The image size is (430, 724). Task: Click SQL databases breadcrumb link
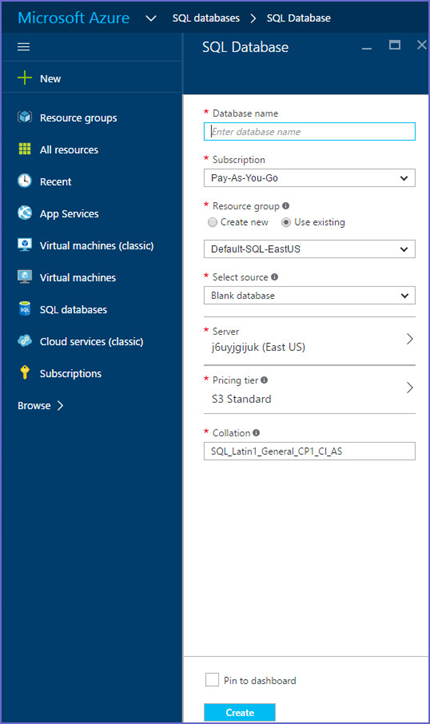[x=206, y=18]
